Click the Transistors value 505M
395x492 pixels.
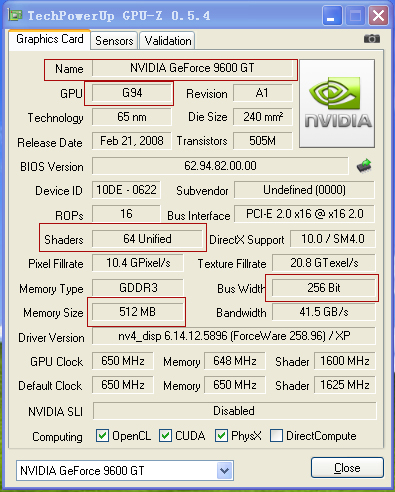pos(263,141)
